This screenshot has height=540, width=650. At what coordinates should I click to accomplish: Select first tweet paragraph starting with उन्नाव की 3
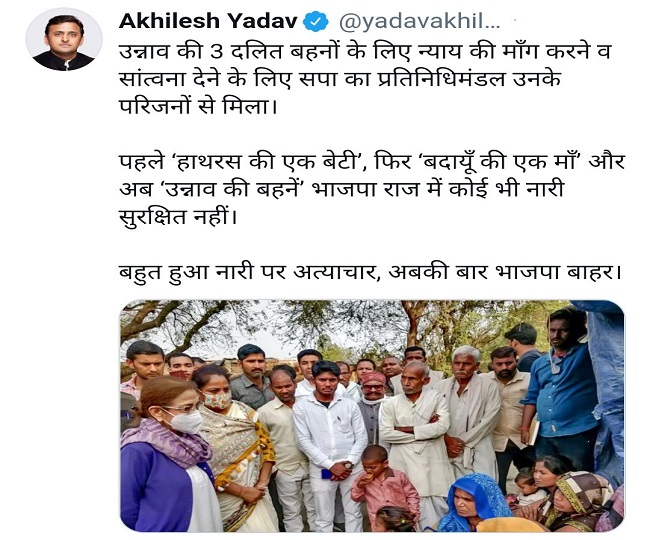point(365,79)
